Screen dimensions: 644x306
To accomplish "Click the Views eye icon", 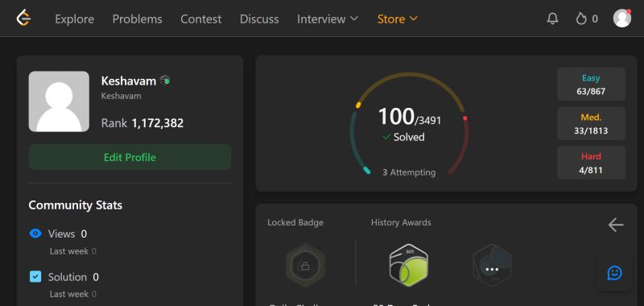I will coord(35,234).
